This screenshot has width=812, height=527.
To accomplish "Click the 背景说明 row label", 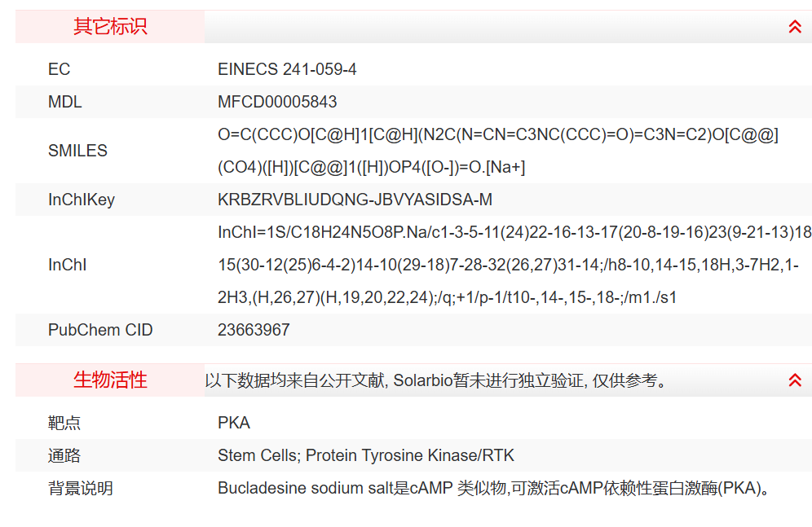I will click(x=81, y=488).
